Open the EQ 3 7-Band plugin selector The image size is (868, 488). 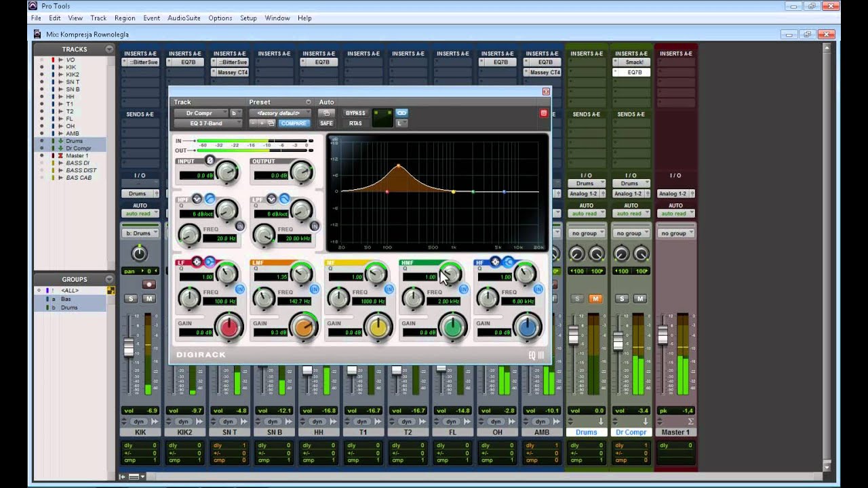click(x=208, y=123)
